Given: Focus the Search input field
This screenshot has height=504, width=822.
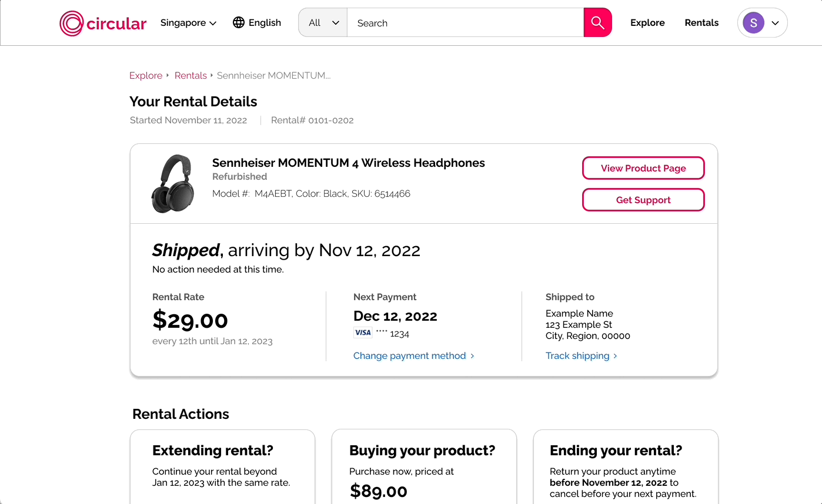Looking at the screenshot, I should [x=465, y=23].
